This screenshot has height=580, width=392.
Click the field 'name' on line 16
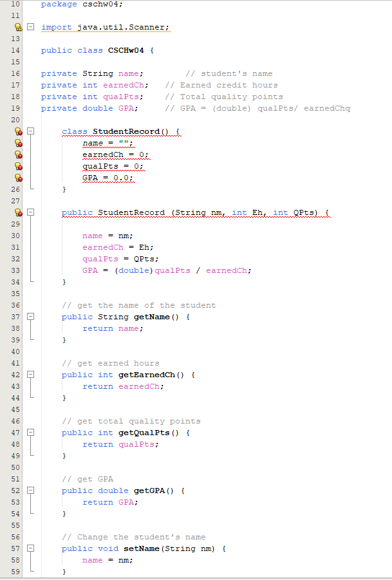click(128, 73)
